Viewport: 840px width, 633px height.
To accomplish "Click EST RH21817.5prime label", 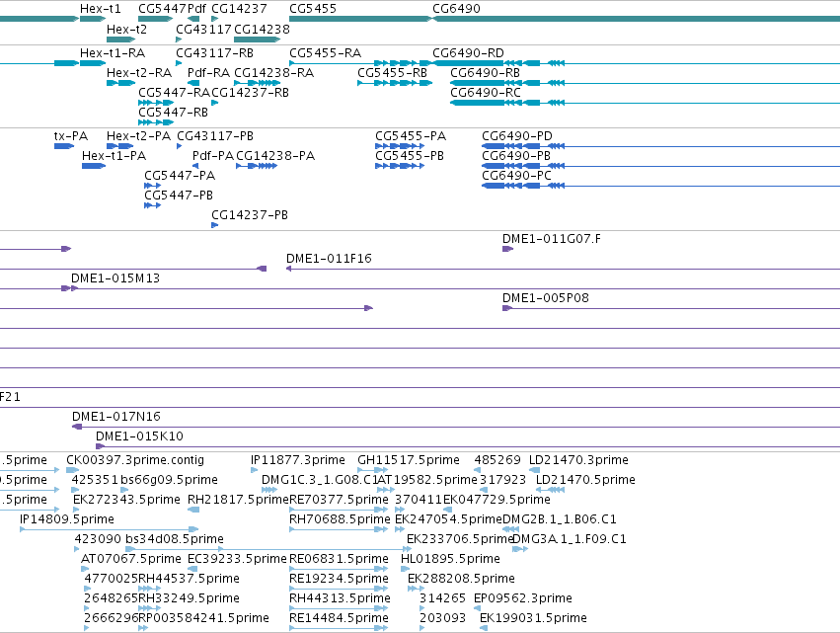I will [239, 499].
